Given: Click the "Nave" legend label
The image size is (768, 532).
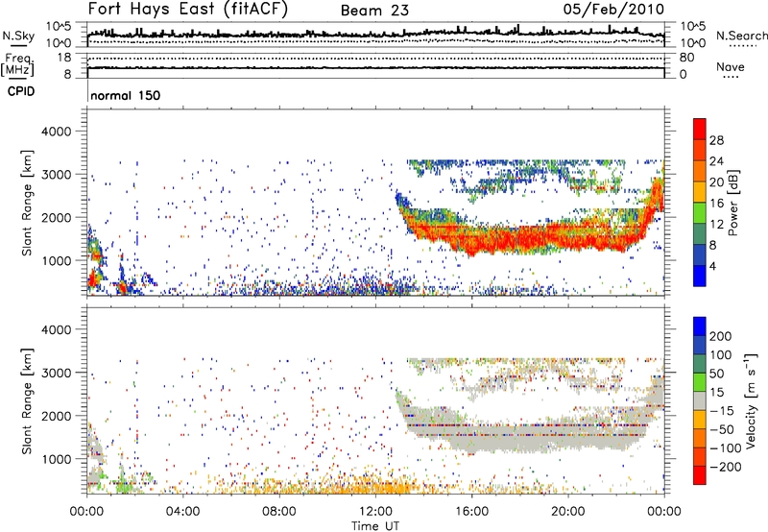Looking at the screenshot, I should coord(731,66).
